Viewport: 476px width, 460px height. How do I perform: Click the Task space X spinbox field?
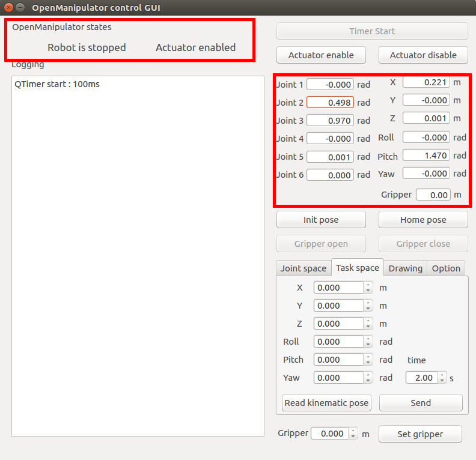(338, 288)
